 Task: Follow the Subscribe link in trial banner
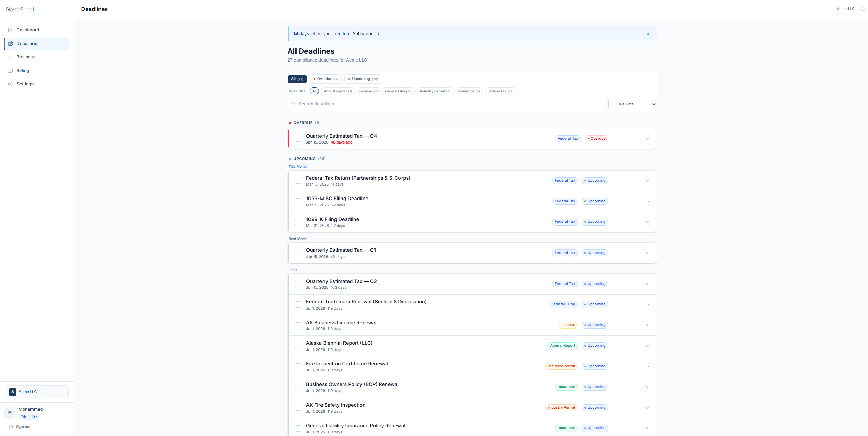point(366,34)
